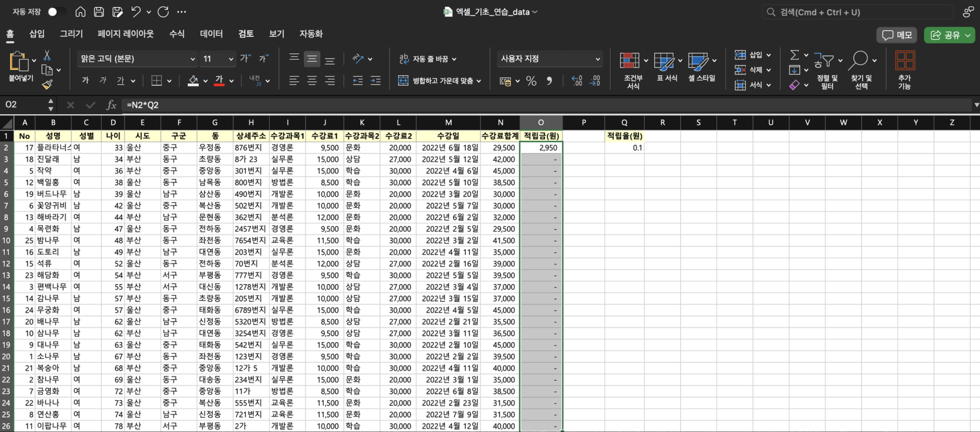
Task: Open the number format dropdown (사용자 지정)
Action: point(597,59)
